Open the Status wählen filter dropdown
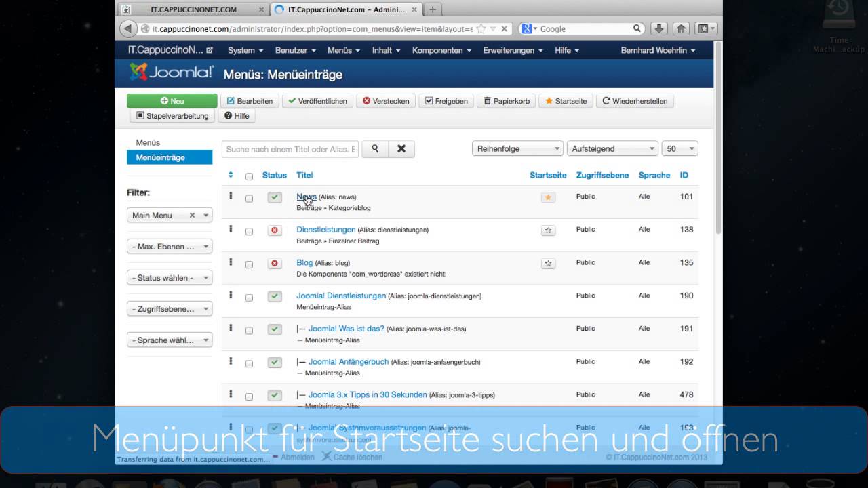The image size is (868, 488). 170,278
